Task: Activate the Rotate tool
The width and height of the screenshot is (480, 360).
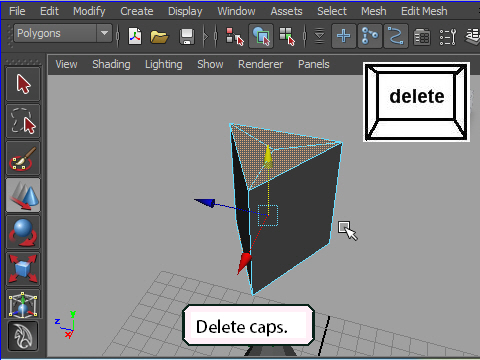Action: point(23,232)
